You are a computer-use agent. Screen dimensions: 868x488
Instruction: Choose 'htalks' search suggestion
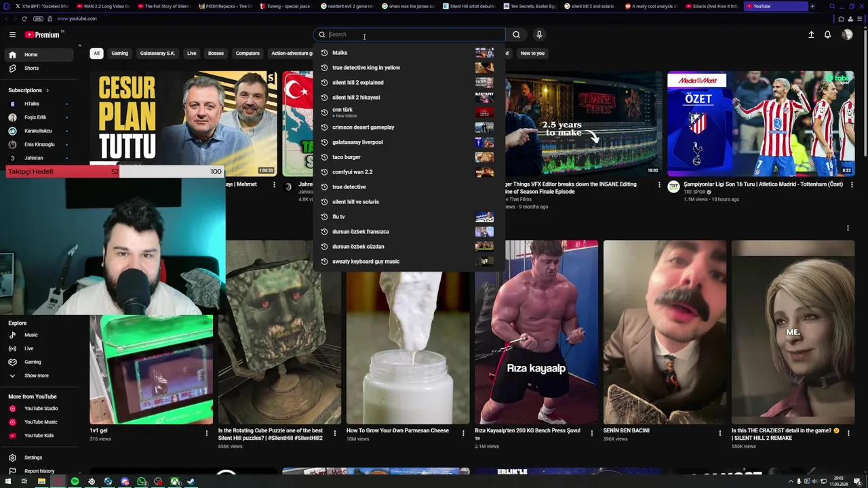click(x=409, y=53)
